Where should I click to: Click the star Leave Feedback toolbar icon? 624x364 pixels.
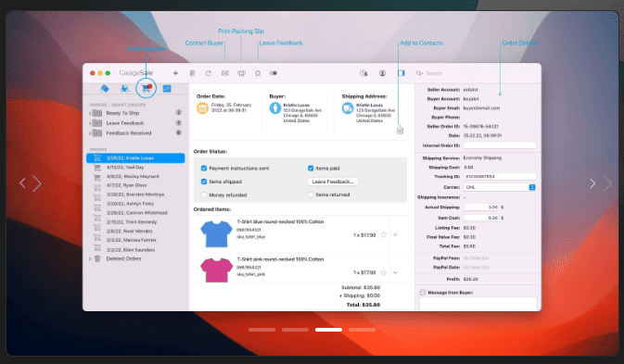[258, 73]
